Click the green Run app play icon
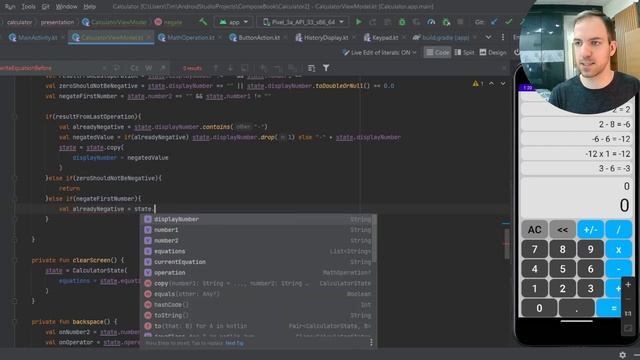 [x=358, y=22]
